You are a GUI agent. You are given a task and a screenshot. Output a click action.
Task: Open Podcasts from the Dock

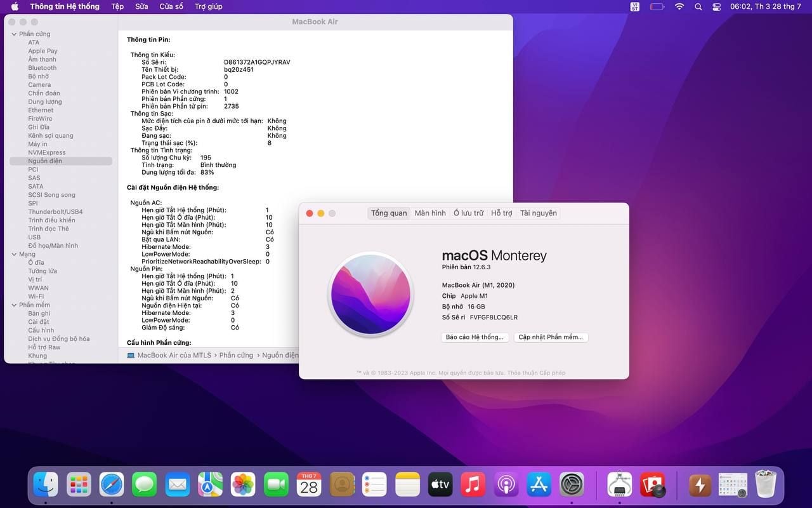pos(506,485)
